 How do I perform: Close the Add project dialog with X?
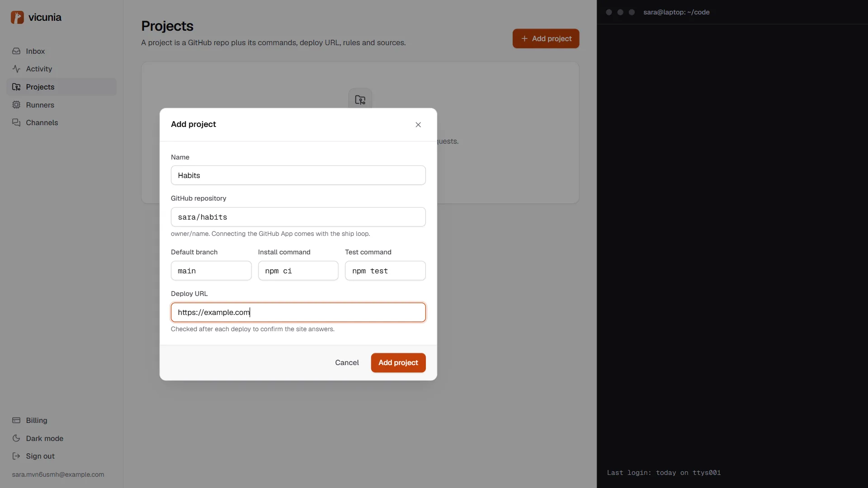point(418,125)
